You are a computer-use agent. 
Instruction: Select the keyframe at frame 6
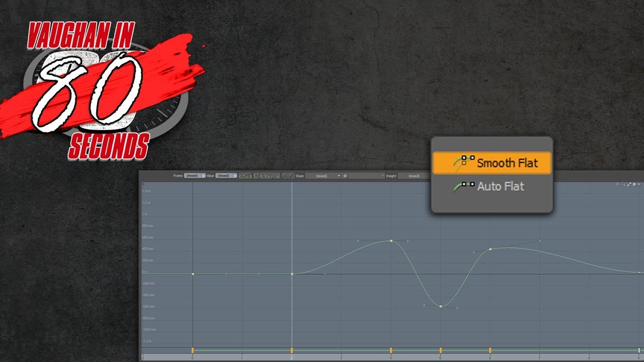tap(491, 249)
